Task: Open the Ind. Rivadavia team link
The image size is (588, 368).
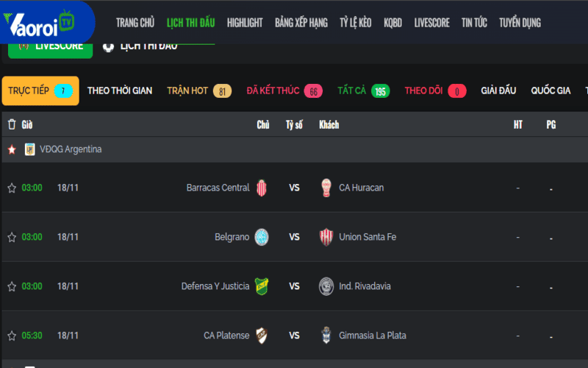Action: pos(365,286)
